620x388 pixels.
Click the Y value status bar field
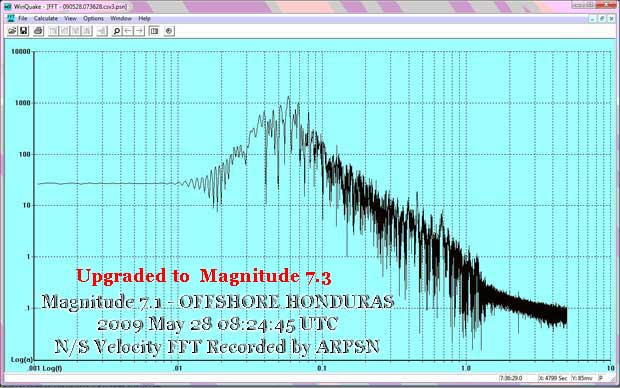coord(582,379)
